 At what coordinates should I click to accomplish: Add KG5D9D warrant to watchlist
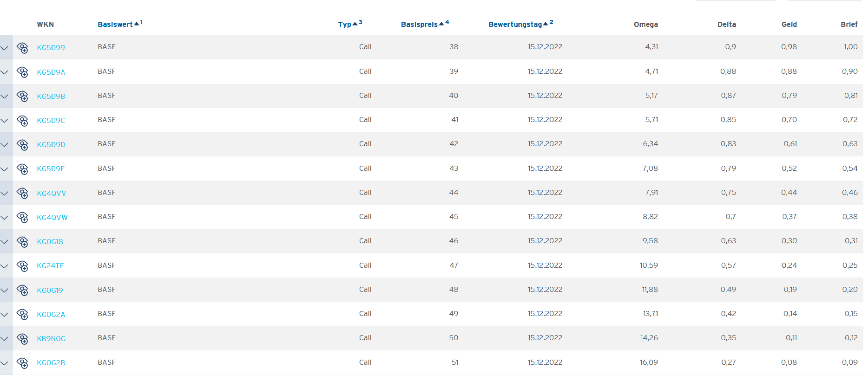22,144
